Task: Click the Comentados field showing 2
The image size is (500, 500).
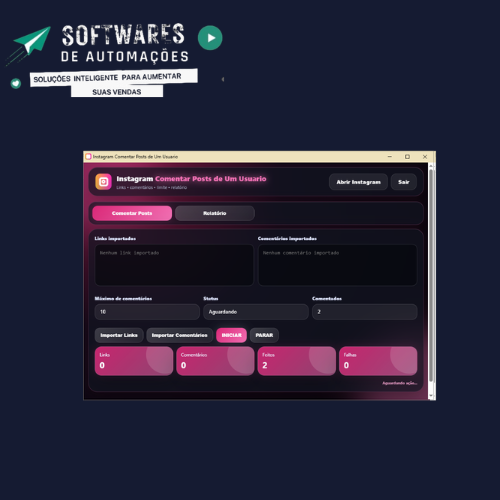Action: pos(364,312)
